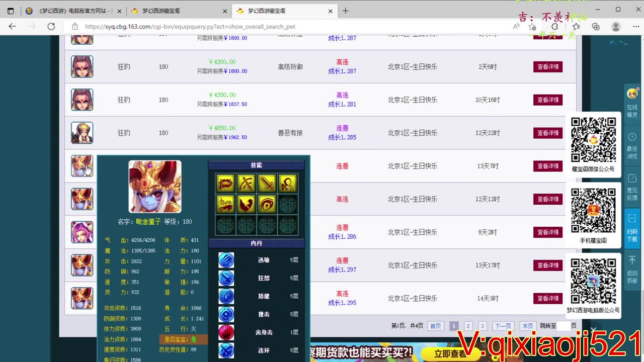Open 最近浏览 recent history in the sidebar
Viewport: 644px width, 362px height.
click(x=632, y=146)
